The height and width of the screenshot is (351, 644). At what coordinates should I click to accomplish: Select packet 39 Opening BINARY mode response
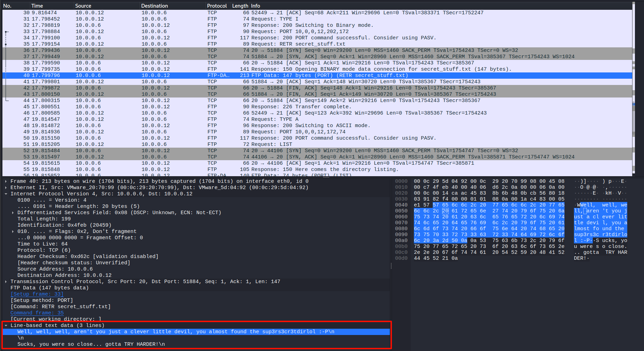click(317, 69)
